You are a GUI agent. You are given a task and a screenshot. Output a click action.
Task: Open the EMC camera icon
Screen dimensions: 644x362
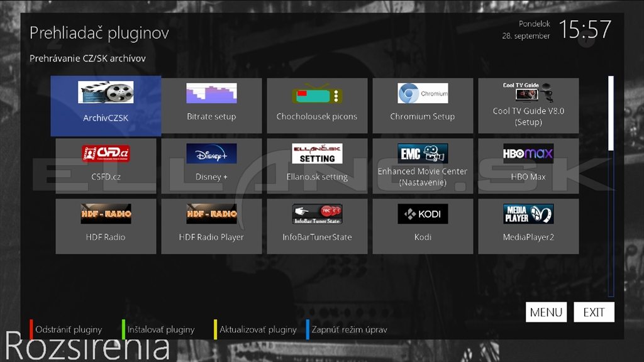point(423,153)
